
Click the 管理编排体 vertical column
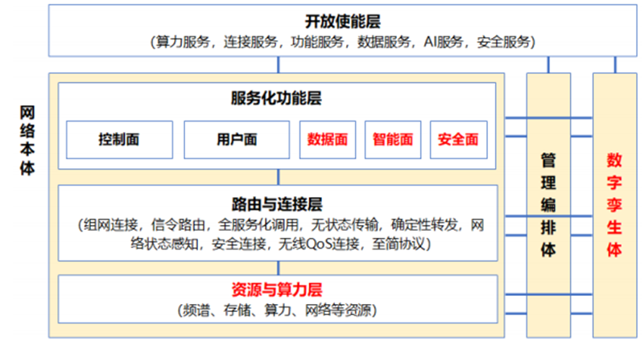pyautogui.click(x=549, y=205)
